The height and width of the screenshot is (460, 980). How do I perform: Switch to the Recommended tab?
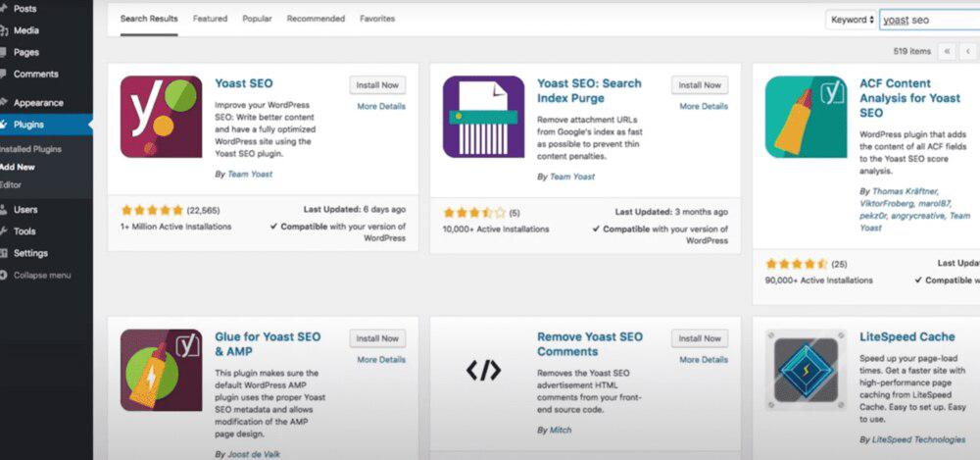(317, 19)
